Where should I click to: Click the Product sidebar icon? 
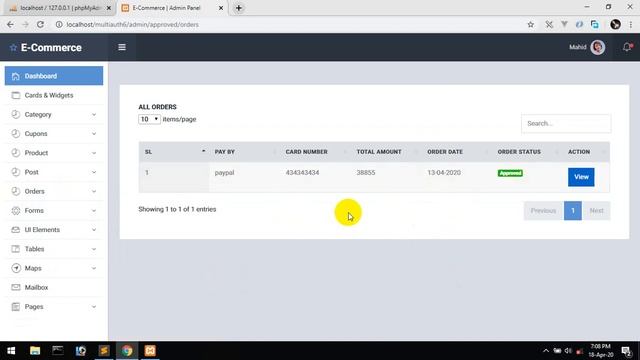[16, 153]
